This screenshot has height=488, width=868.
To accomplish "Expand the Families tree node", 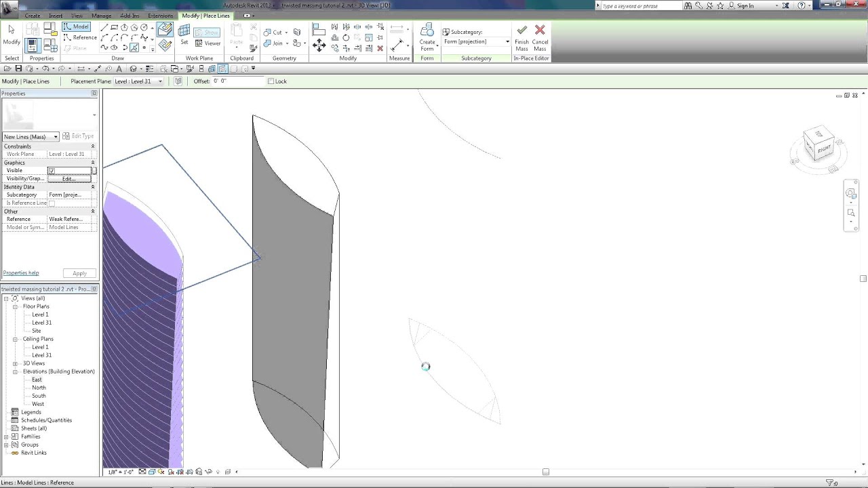I will tap(6, 436).
